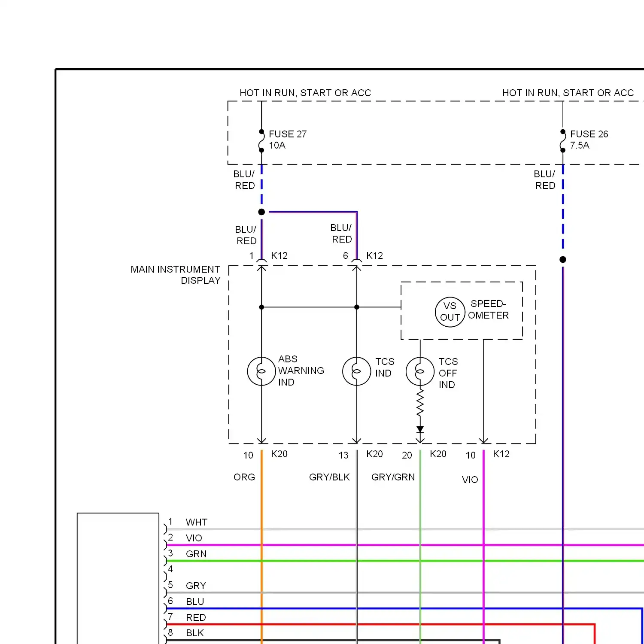Click the splice dot below fuse 27 wire
The image size is (644, 644).
point(261,212)
